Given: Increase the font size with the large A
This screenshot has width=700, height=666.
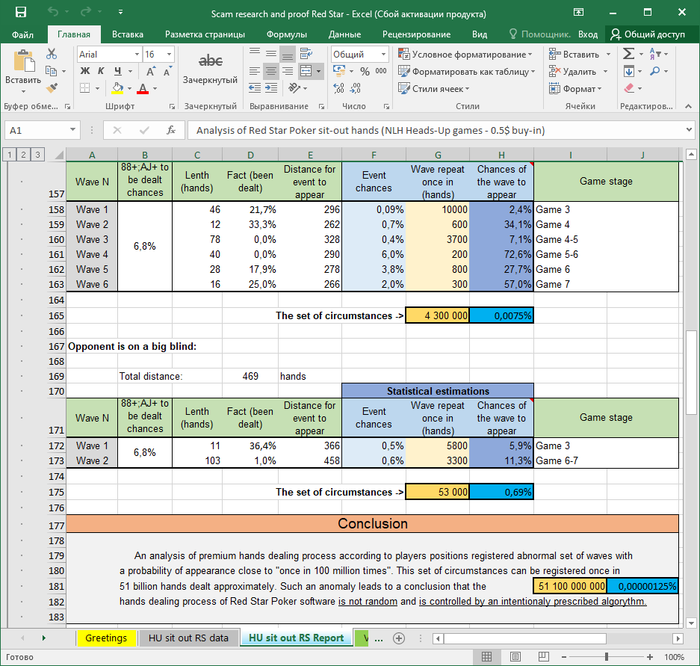Looking at the screenshot, I should pos(150,71).
